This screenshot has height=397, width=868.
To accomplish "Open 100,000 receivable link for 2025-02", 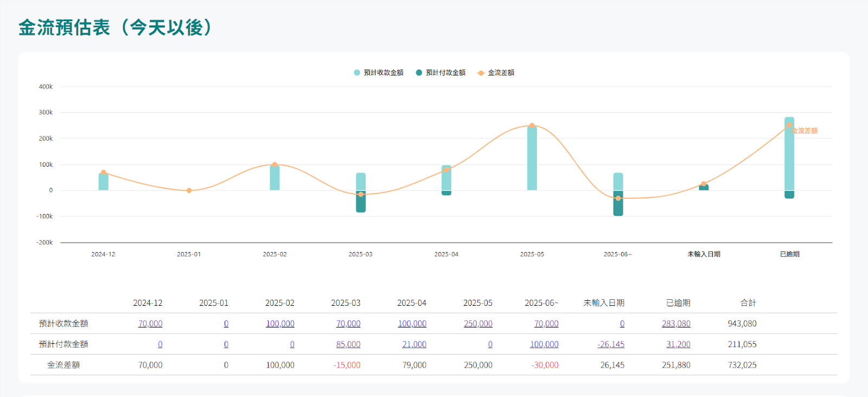I will point(280,324).
